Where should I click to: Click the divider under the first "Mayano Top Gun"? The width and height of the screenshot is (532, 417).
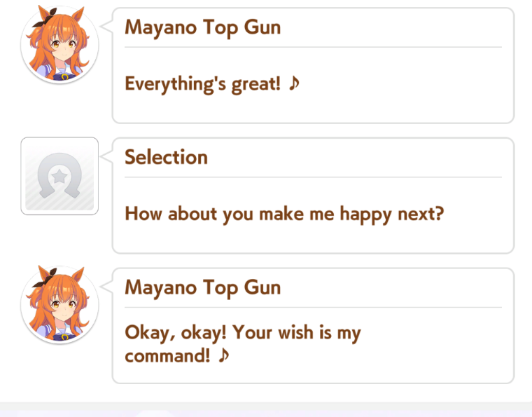coord(313,47)
